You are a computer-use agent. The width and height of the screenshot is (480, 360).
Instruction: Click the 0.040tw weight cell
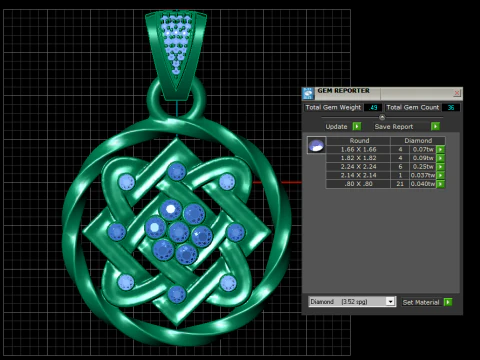423,184
